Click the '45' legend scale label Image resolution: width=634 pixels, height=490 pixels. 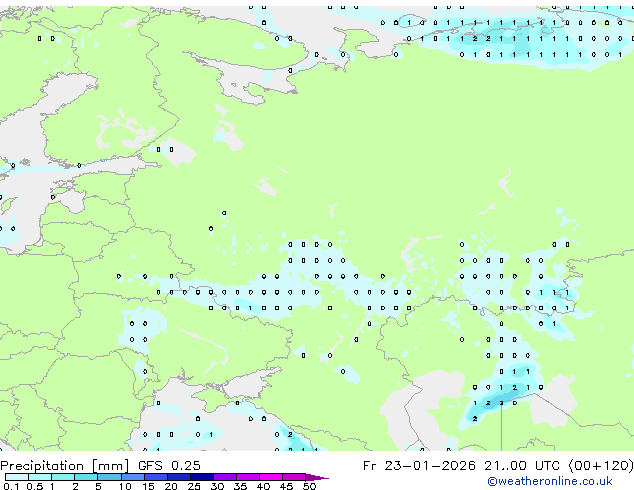click(x=286, y=486)
